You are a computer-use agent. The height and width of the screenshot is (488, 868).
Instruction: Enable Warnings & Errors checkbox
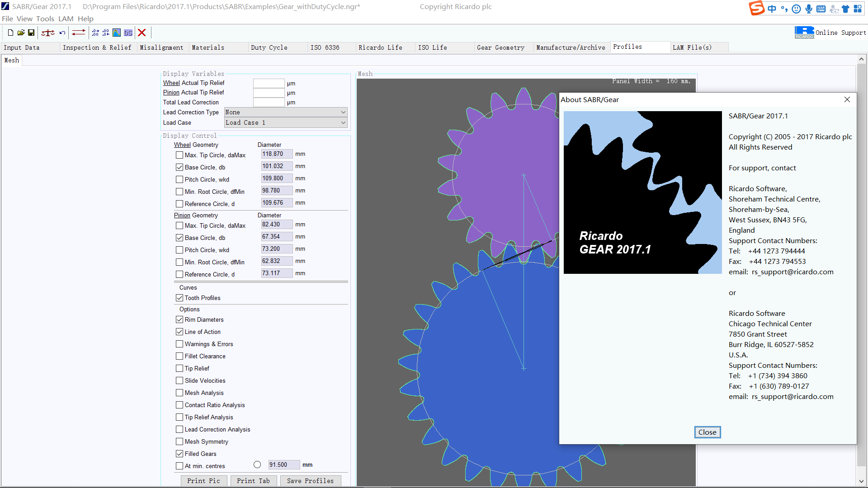click(x=179, y=344)
